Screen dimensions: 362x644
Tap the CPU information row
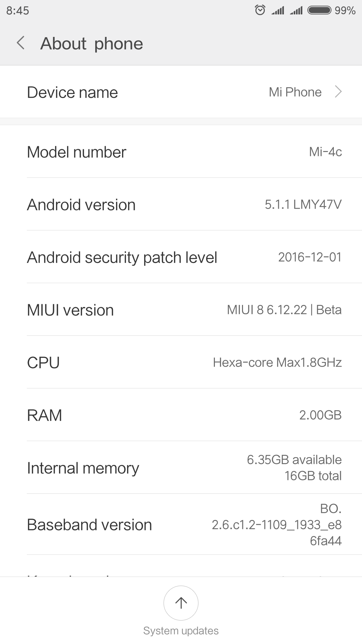click(x=181, y=363)
